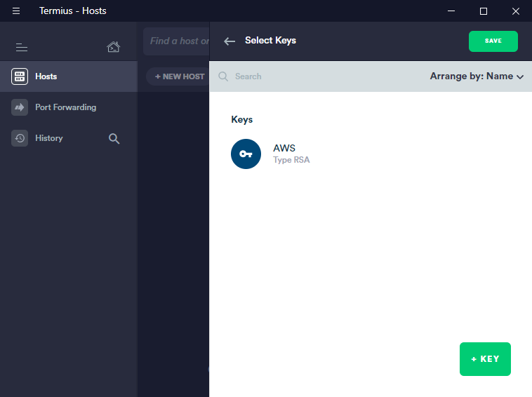The width and height of the screenshot is (532, 397).
Task: Click the Type RSA label
Action: coord(291,160)
